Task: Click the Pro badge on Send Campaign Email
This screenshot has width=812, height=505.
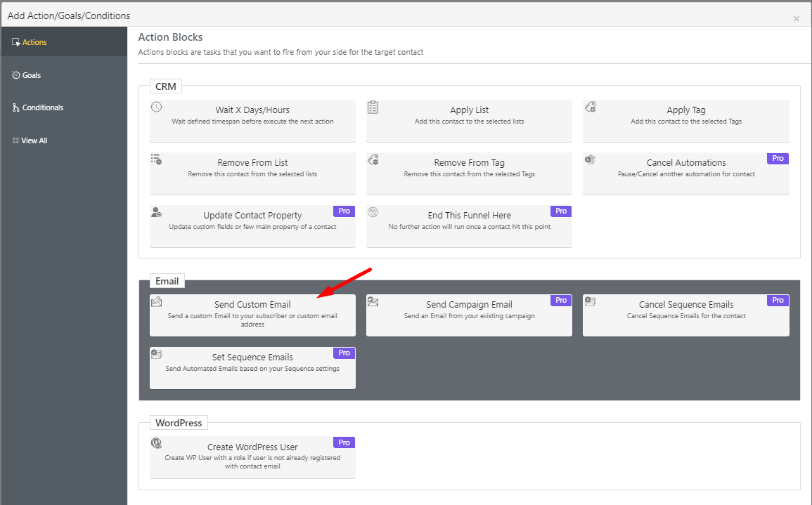Action: 560,300
